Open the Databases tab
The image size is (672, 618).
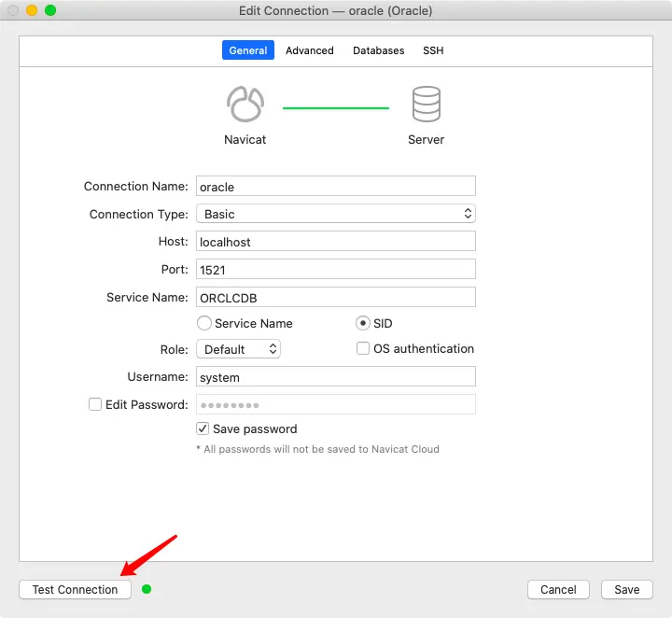pos(378,50)
